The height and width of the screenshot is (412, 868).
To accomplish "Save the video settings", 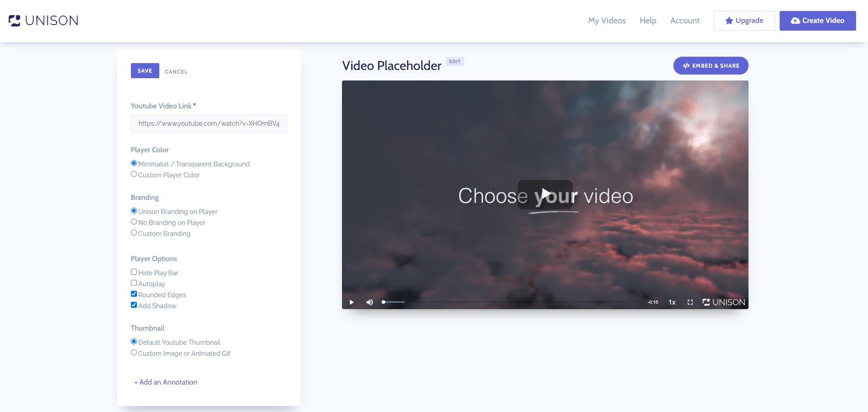I will click(x=145, y=70).
